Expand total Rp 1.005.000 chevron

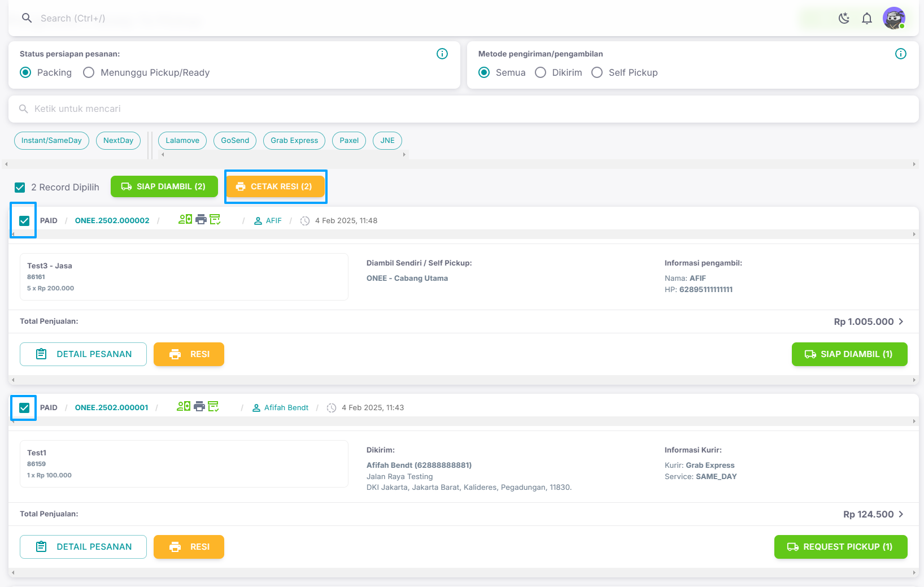901,321
